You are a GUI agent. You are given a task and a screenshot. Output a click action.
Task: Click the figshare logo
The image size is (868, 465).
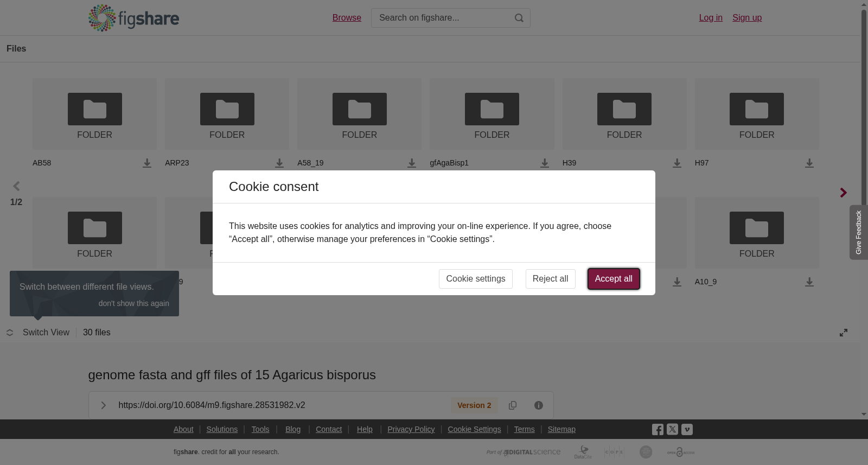coord(133,18)
